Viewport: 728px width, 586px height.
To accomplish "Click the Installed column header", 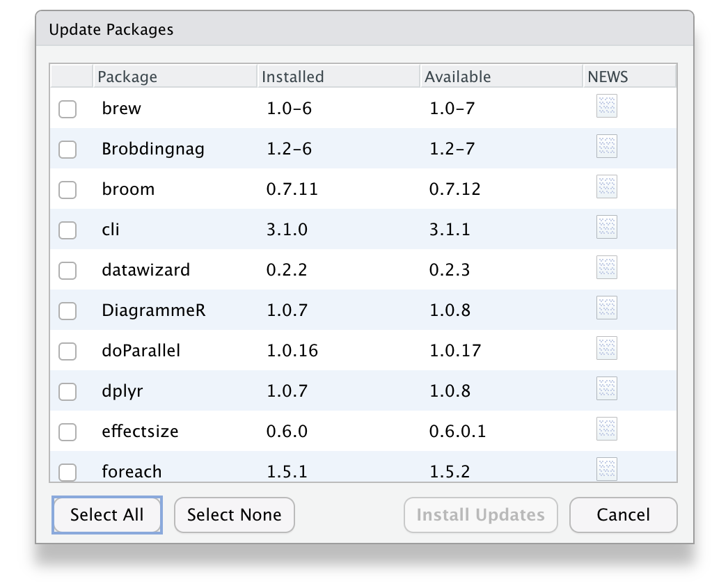I will [x=338, y=77].
